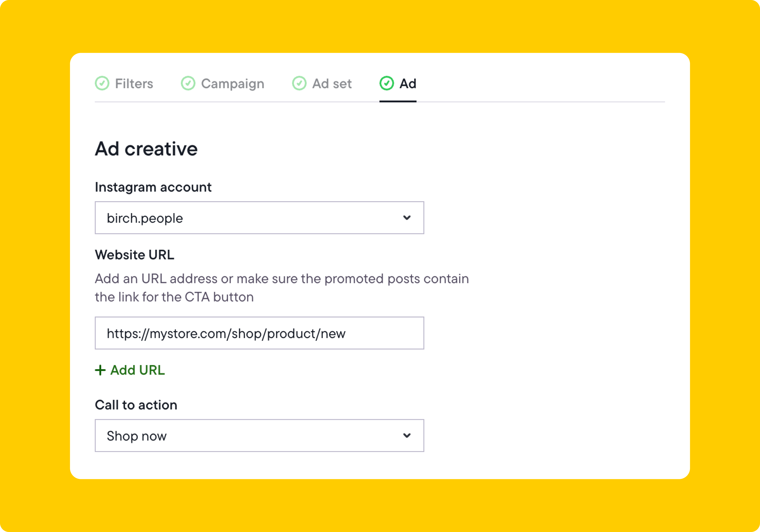Click the Instagram account label
This screenshot has height=532, width=760.
[x=153, y=188]
